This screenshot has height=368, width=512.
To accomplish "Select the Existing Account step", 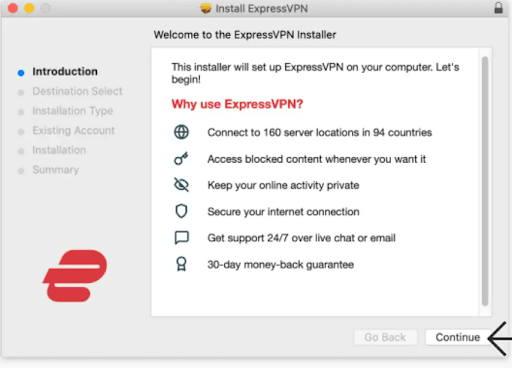I will (x=73, y=130).
